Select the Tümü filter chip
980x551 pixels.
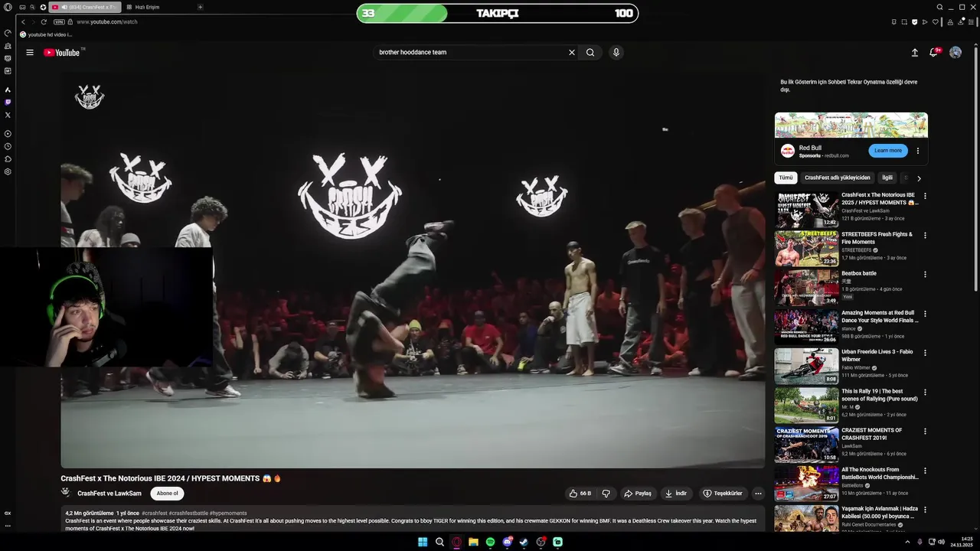click(x=786, y=178)
